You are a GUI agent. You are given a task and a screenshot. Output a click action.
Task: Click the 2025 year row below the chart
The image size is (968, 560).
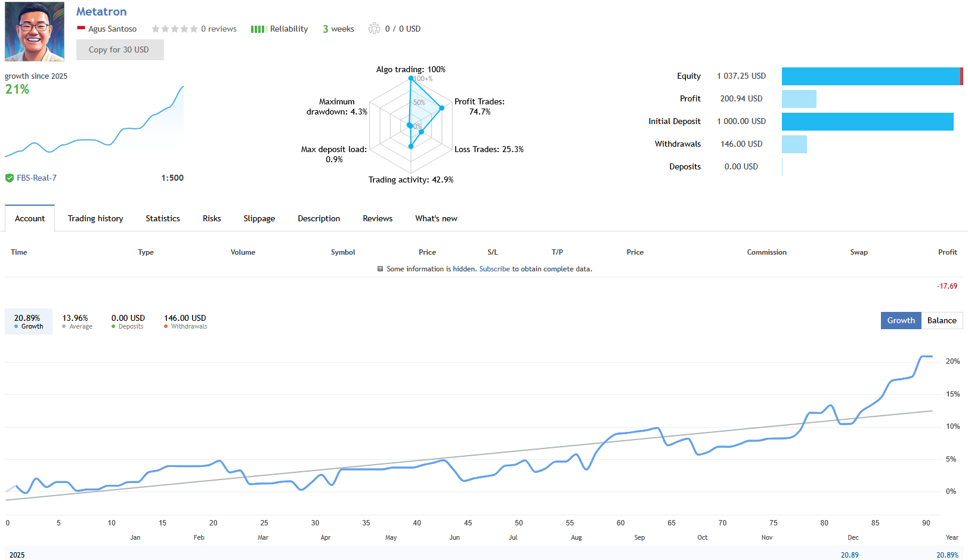[16, 554]
